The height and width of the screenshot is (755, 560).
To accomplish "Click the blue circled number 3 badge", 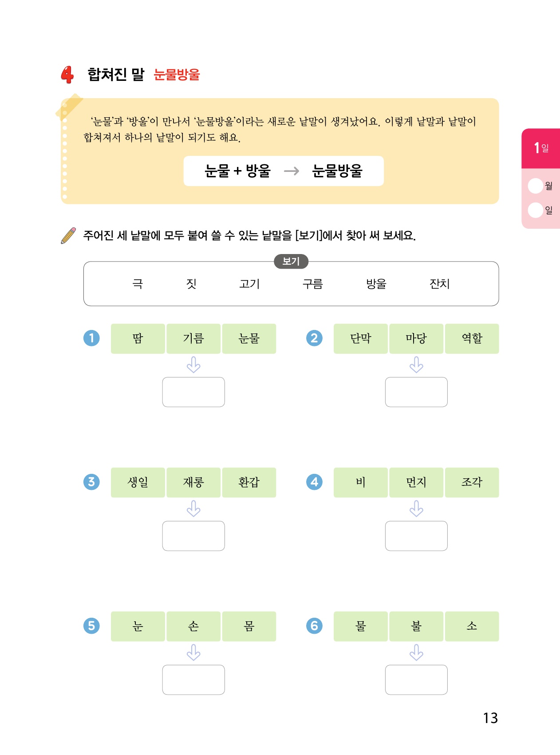I will [92, 482].
